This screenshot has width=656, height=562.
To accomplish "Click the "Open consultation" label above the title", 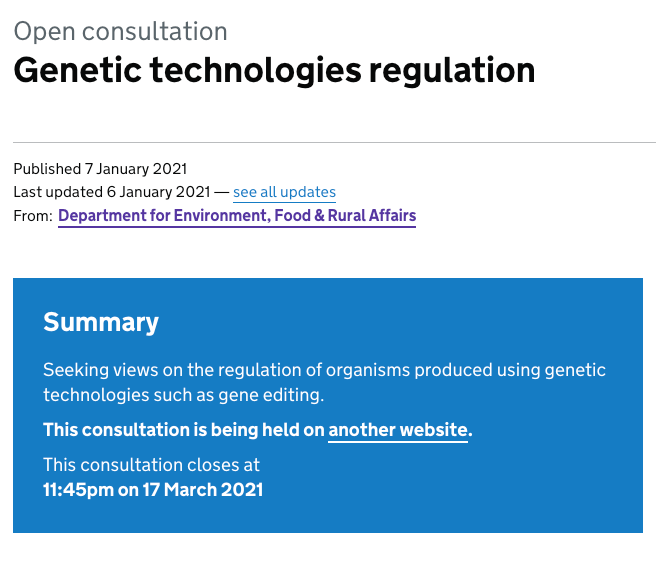I will tap(120, 31).
